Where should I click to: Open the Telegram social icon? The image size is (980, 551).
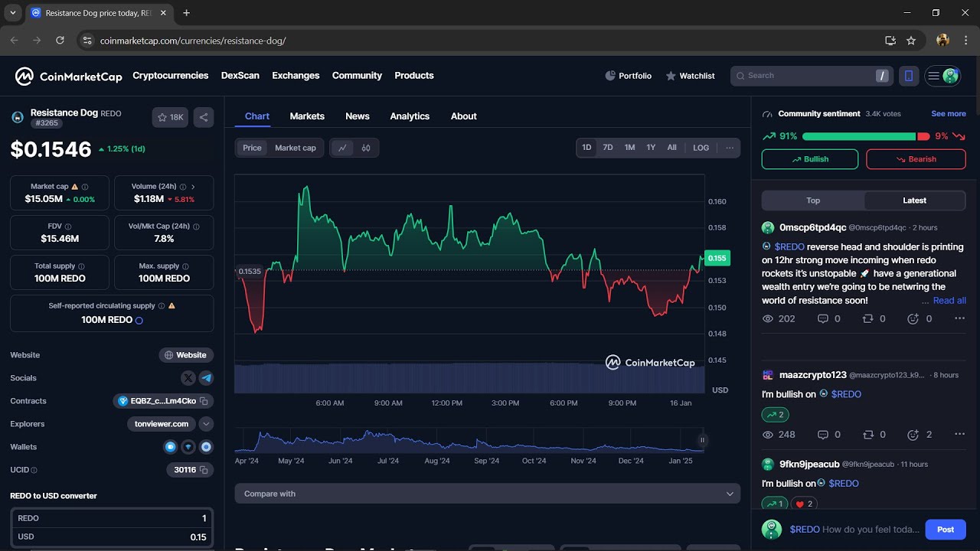click(206, 378)
